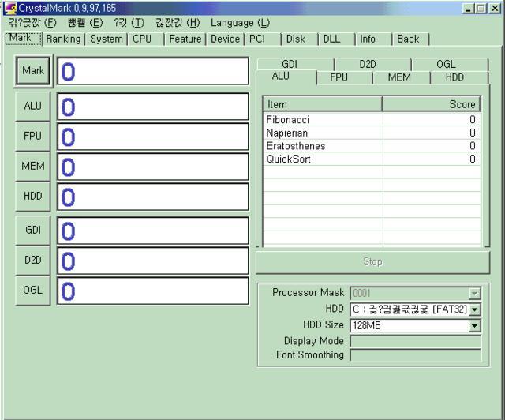The image size is (505, 420).
Task: Run the D2D benchmark button
Action: tap(33, 260)
